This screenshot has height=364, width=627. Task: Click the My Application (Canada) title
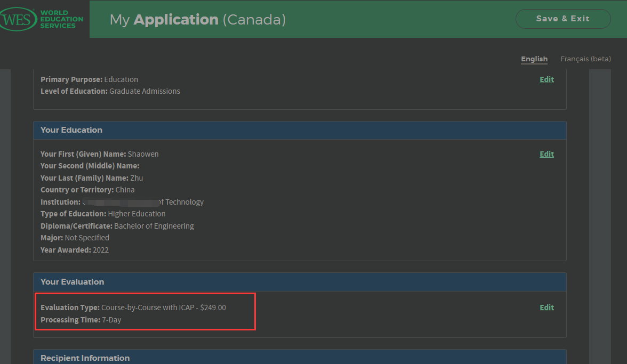198,20
